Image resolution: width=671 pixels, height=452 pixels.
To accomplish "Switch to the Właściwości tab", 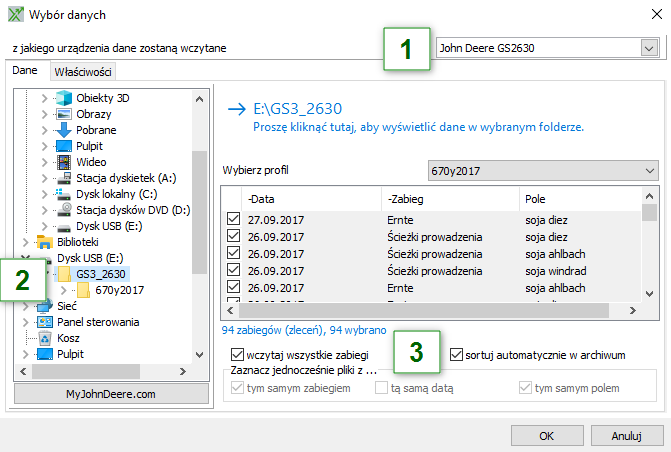I will [83, 71].
